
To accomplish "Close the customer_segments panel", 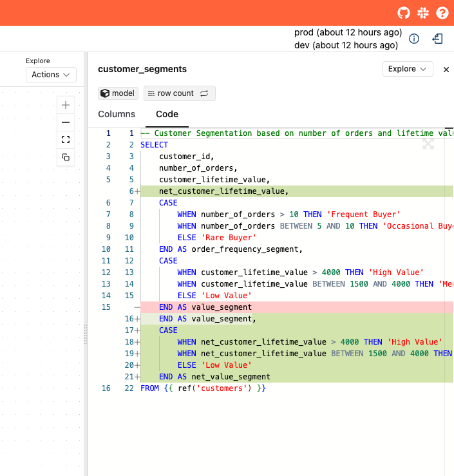I will click(446, 70).
